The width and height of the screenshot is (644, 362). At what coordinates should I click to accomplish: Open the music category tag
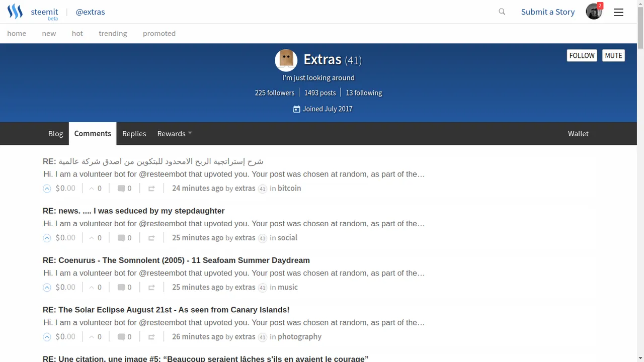[288, 287]
